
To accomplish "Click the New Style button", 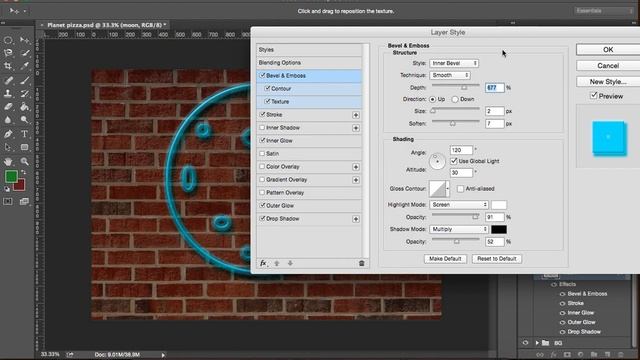I will pos(608,82).
